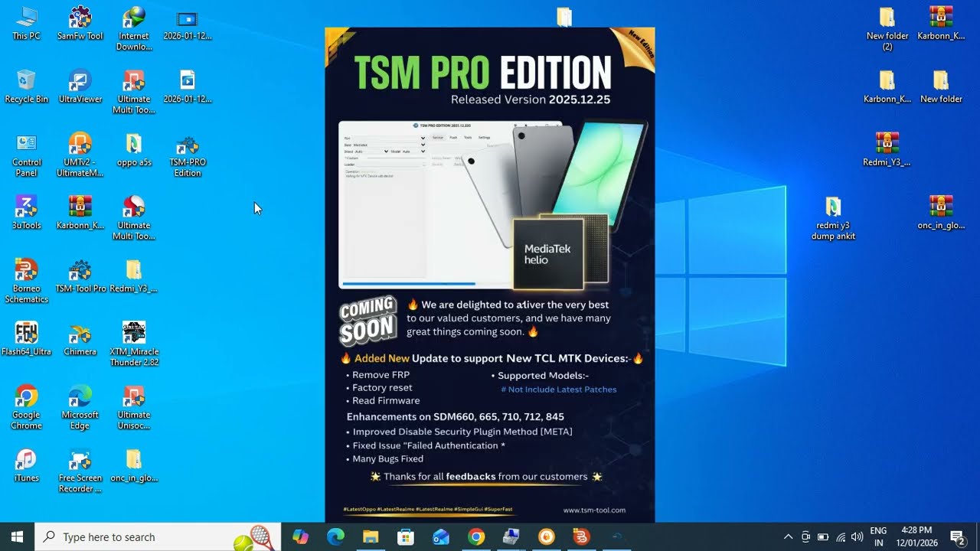This screenshot has height=551, width=980.
Task: Open the oppo a5s file
Action: (x=134, y=149)
